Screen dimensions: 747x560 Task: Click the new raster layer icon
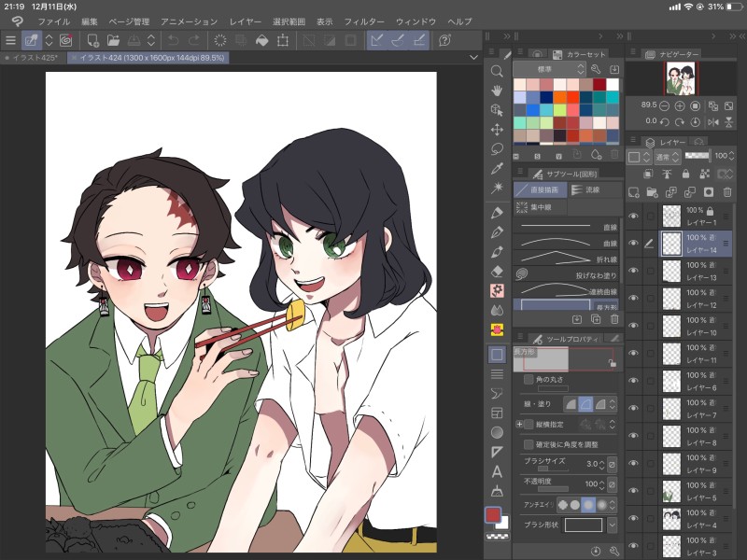click(634, 192)
